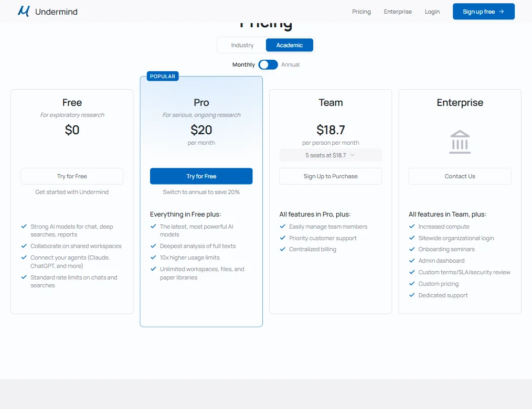Click 'All features in Pro, plus:' heading
This screenshot has width=532, height=409.
tap(315, 214)
